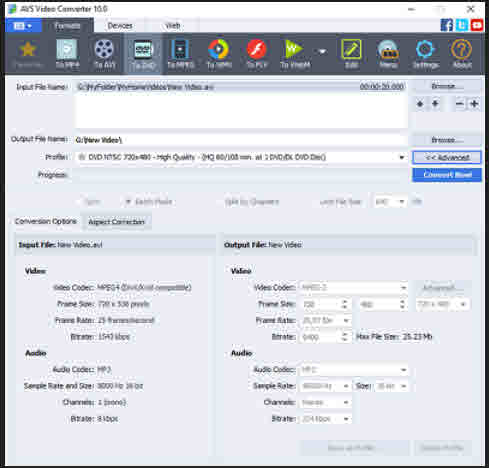Screen dimensions: 489x468
Task: Click the Delete Profile button
Action: [443, 448]
